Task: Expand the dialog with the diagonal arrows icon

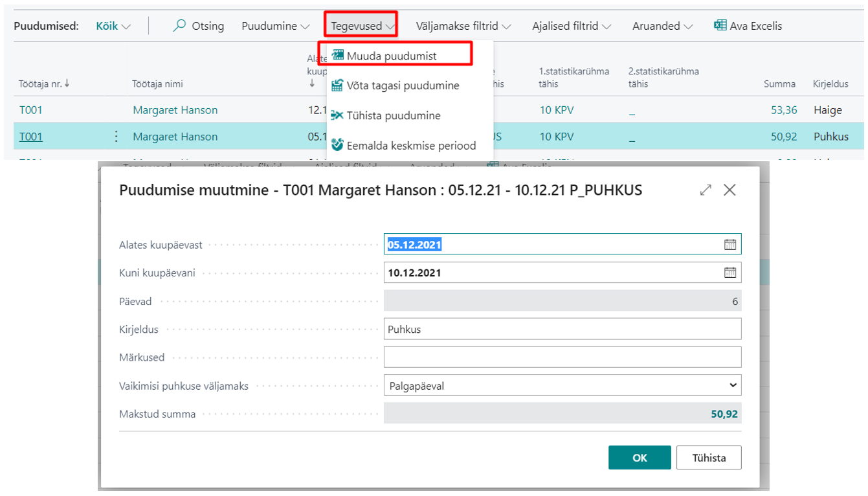Action: pyautogui.click(x=706, y=190)
